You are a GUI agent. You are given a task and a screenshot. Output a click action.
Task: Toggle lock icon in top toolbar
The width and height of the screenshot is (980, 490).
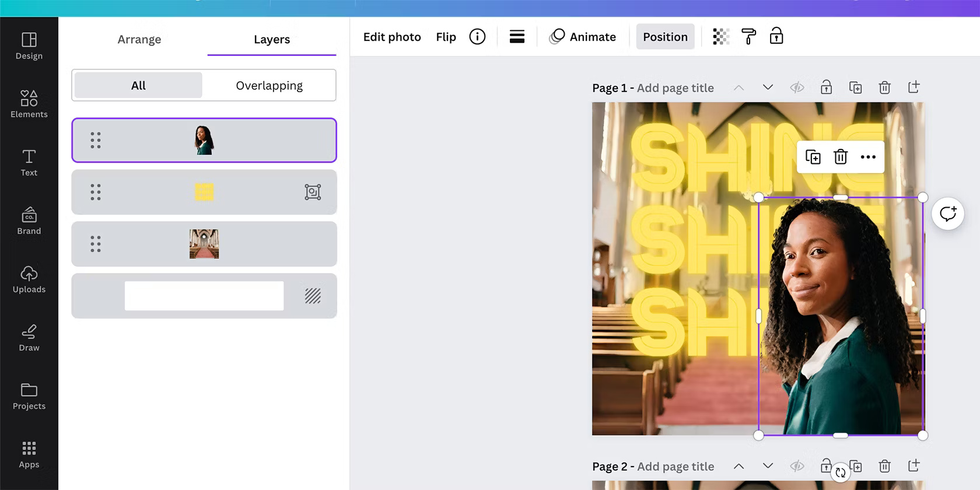click(x=776, y=37)
